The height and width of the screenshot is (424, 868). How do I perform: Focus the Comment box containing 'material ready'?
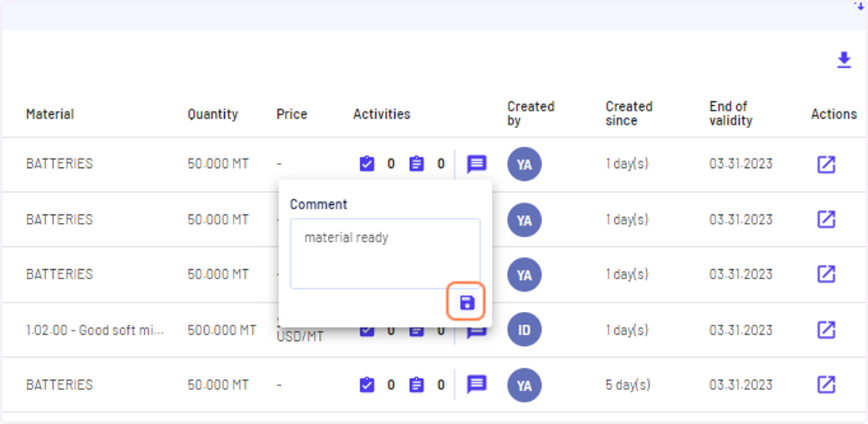(385, 254)
